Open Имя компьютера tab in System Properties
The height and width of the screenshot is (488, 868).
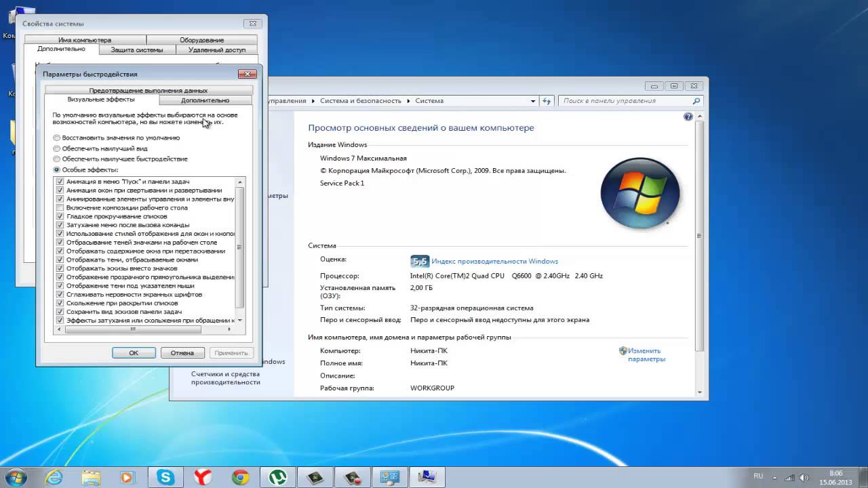85,40
